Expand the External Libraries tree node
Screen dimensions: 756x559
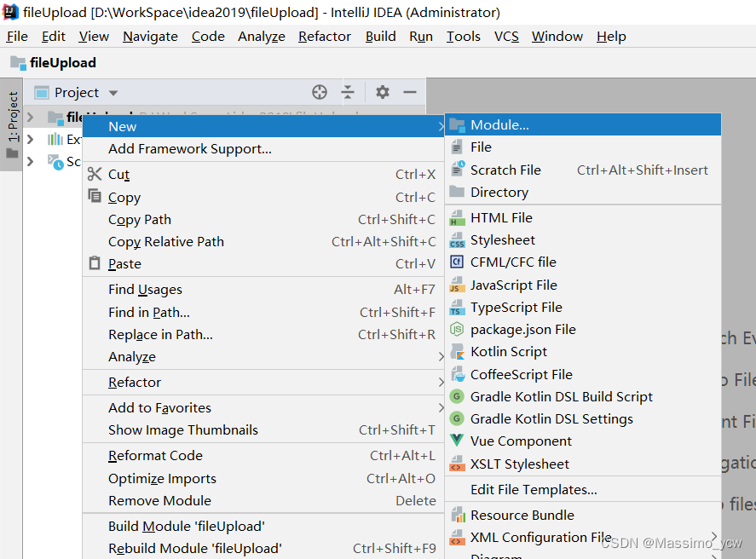coord(30,139)
